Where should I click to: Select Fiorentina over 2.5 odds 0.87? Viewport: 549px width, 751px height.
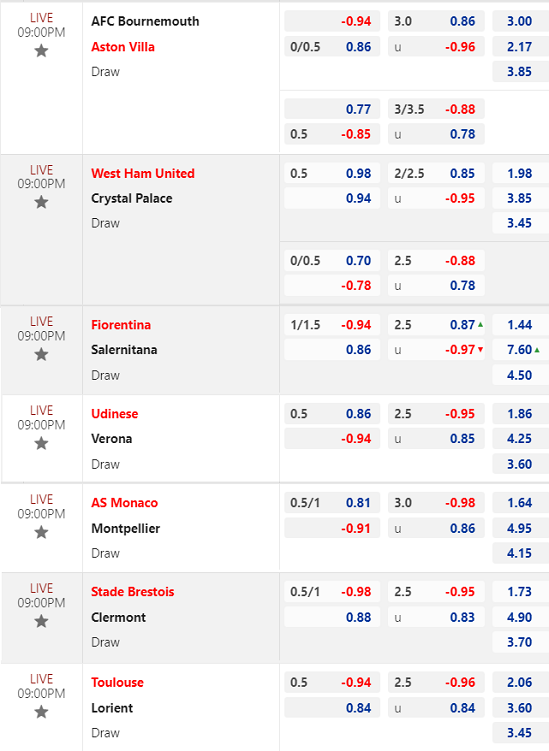[436, 325]
